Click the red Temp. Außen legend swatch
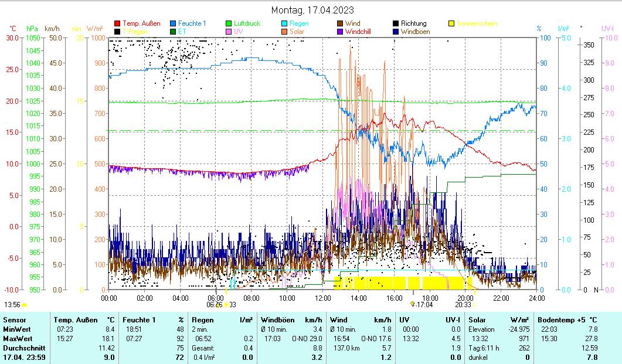Image resolution: width=622 pixels, height=364 pixels. (117, 24)
